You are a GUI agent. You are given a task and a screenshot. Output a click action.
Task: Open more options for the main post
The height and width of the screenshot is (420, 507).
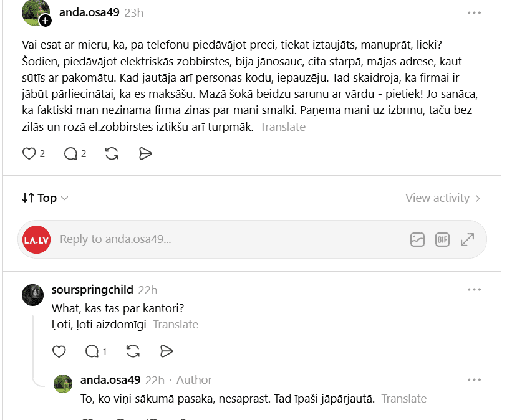(474, 13)
